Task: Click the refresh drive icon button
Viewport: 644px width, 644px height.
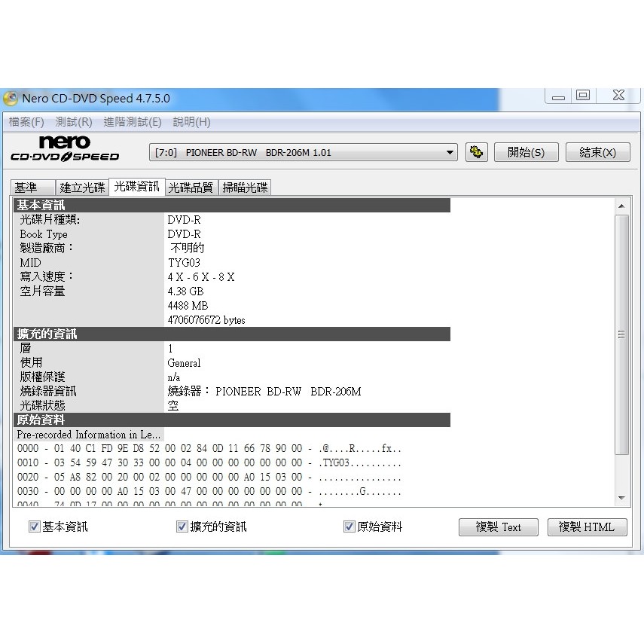Action: (477, 152)
